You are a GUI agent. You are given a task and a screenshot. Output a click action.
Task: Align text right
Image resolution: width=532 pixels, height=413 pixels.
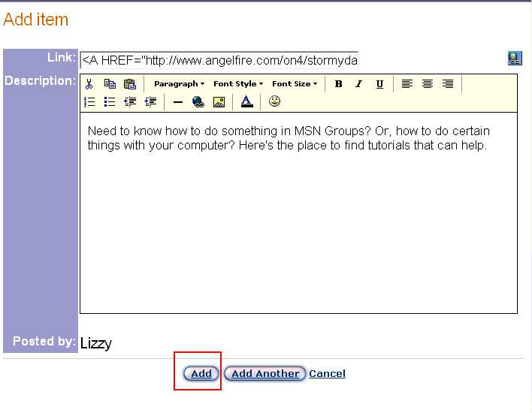(x=448, y=84)
